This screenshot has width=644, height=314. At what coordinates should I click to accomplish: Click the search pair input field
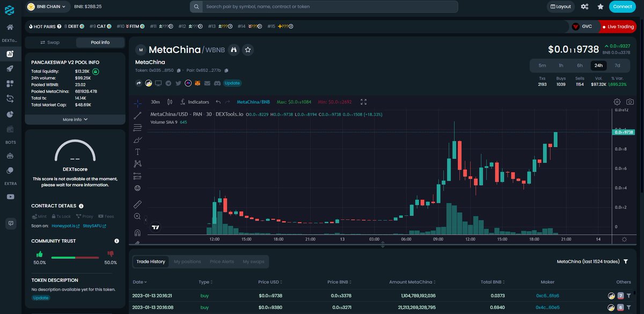324,6
